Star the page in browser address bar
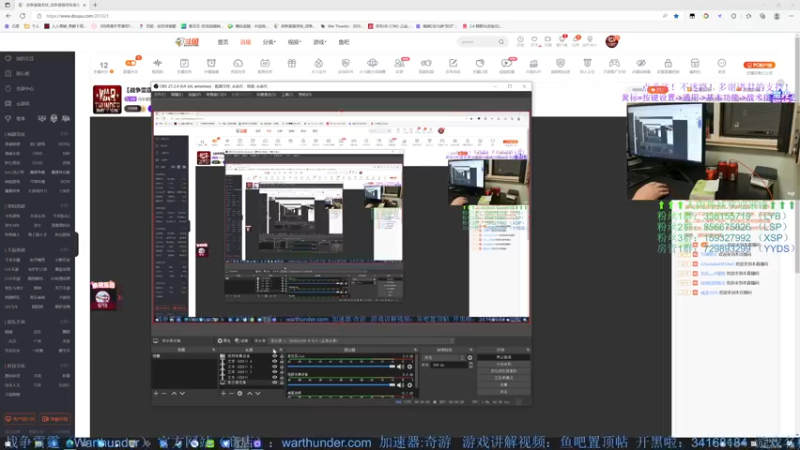 click(x=677, y=16)
